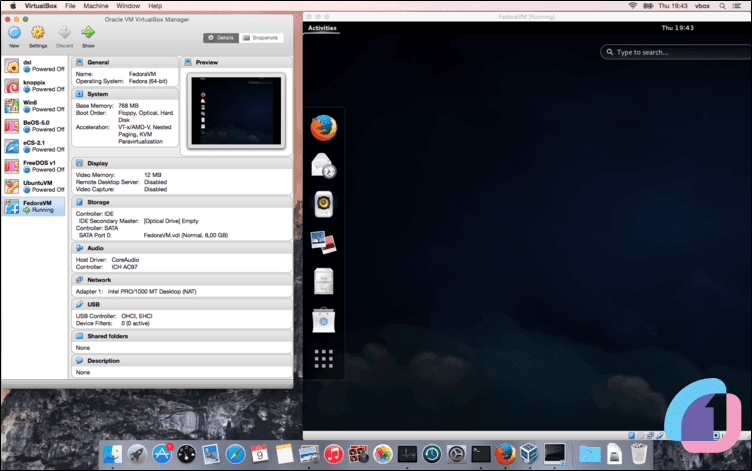Open Shotwell photos icon in dash

(324, 242)
